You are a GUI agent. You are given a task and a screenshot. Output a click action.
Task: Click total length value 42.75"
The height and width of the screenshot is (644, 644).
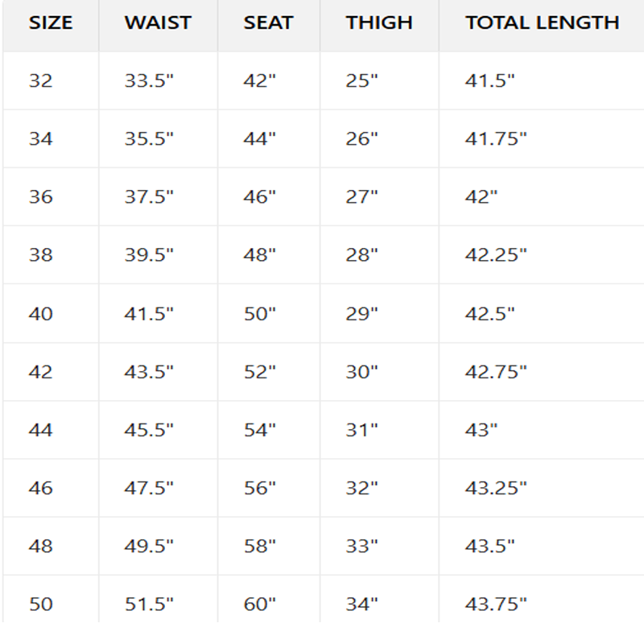click(496, 372)
